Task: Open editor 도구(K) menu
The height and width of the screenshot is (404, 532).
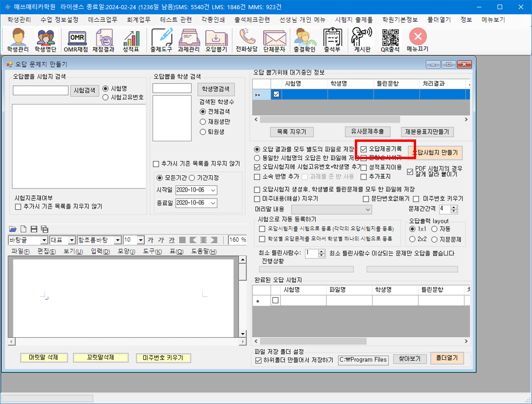Action: coord(152,252)
